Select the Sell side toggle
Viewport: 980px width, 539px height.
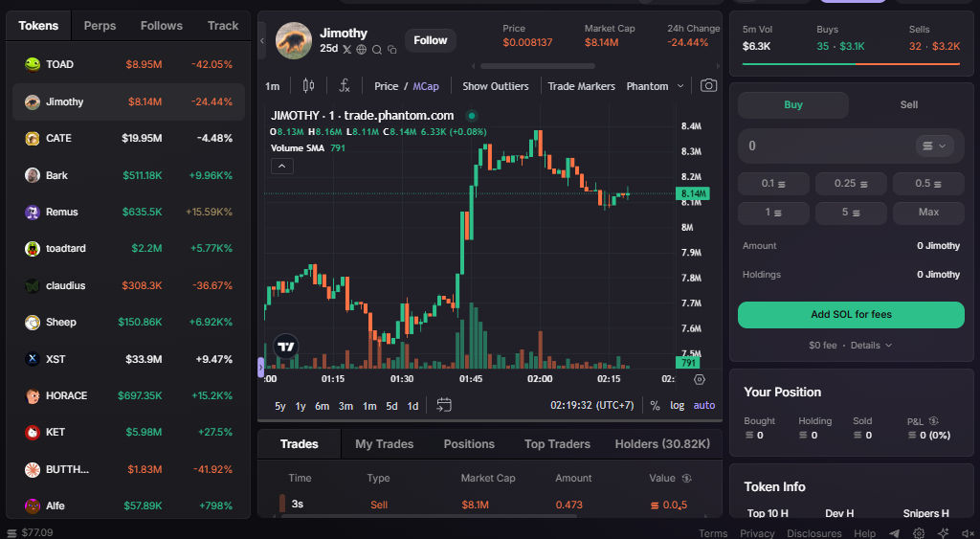coord(909,105)
